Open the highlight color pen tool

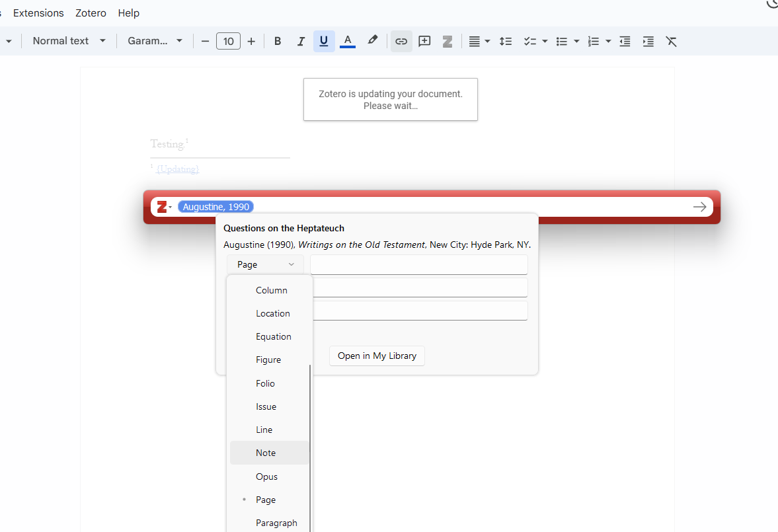[372, 40]
